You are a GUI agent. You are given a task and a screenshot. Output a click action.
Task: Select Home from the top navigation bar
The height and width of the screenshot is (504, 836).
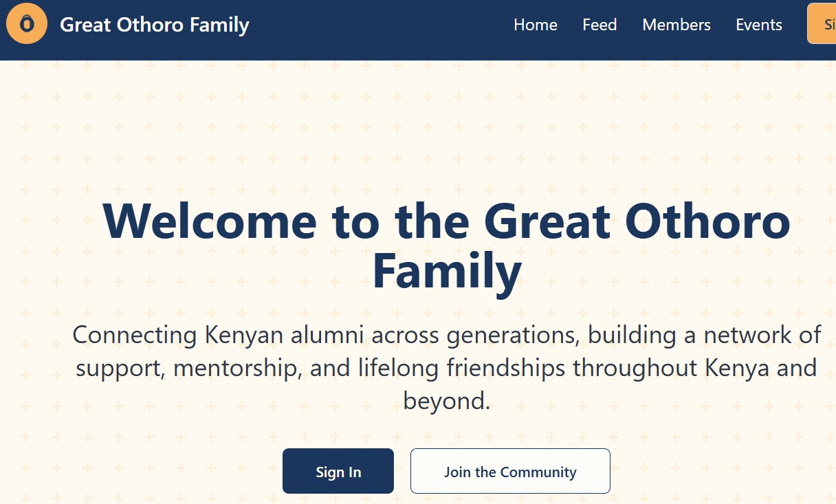click(x=535, y=25)
